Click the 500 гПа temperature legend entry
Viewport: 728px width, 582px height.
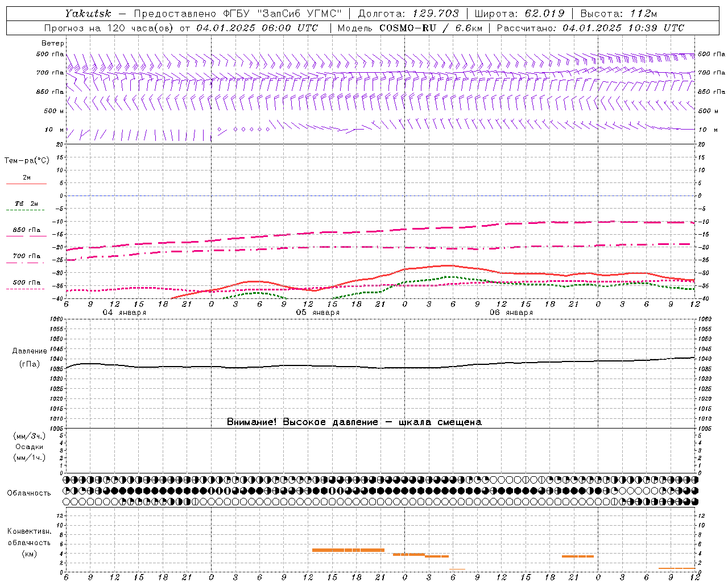[x=27, y=282]
